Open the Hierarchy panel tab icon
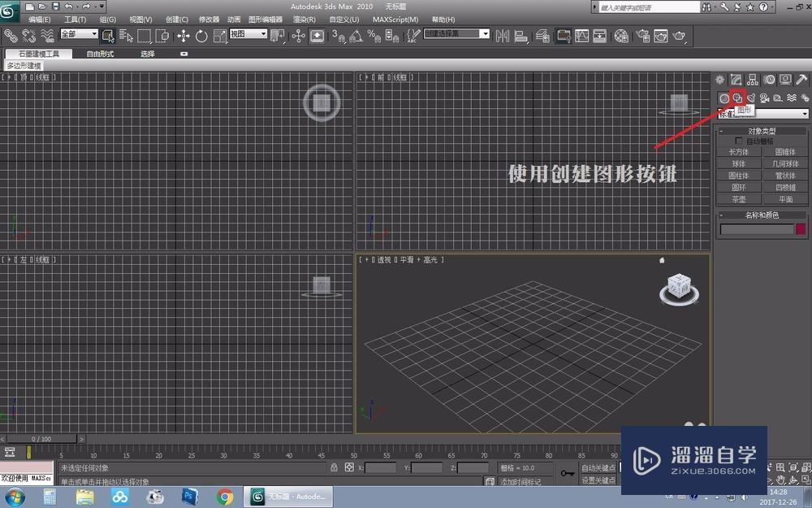 [x=753, y=80]
